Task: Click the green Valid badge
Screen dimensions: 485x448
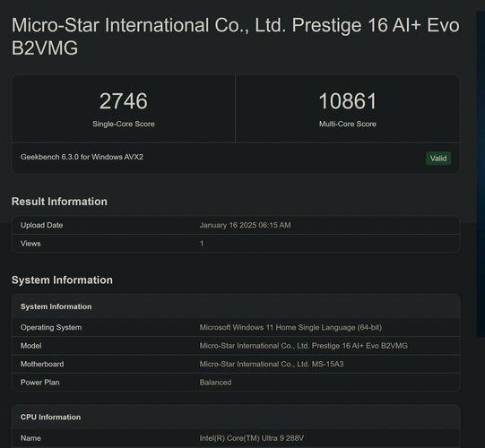Action: click(x=438, y=159)
